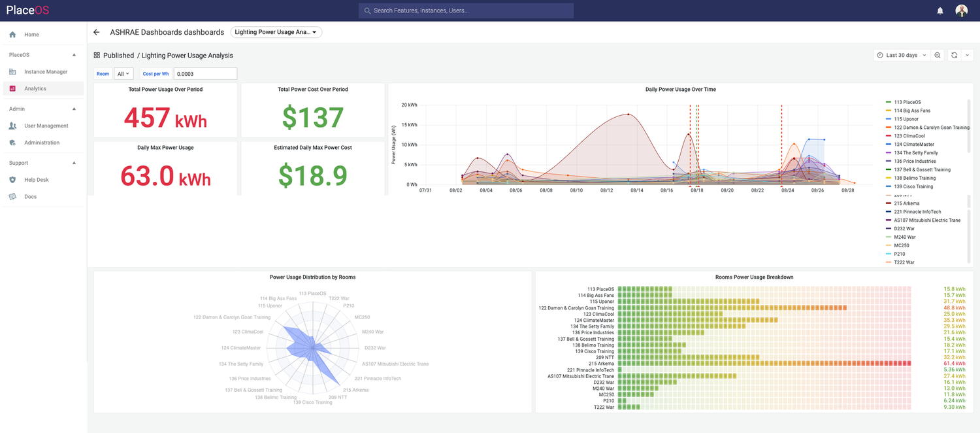Click the Help Desk shield icon
The width and height of the screenshot is (980, 433).
(12, 180)
